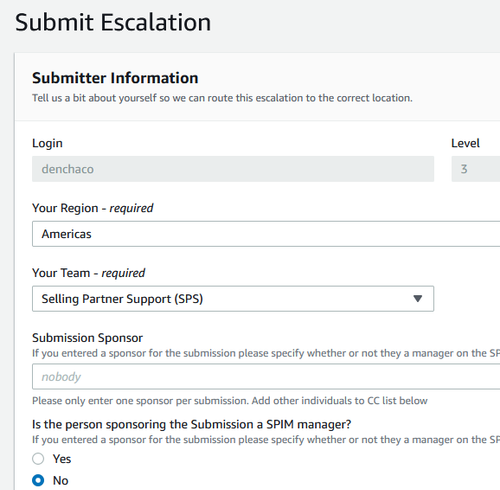Click the Level field label
The image size is (500, 490).
tap(465, 143)
